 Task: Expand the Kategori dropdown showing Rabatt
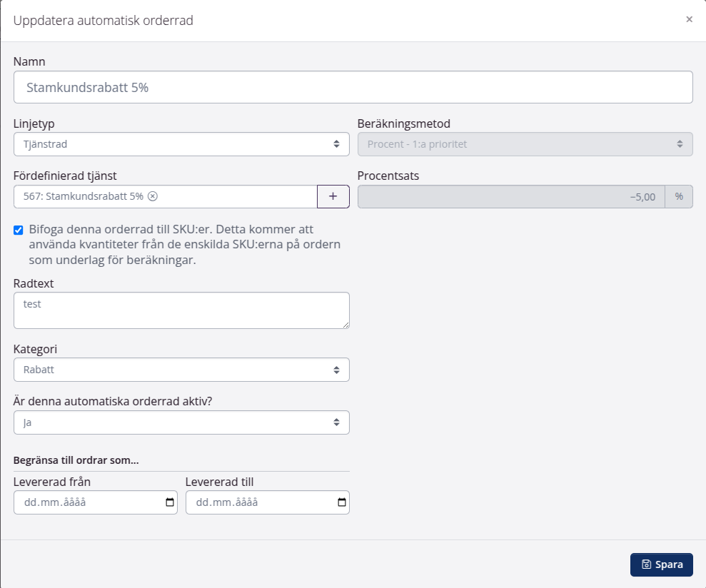181,370
